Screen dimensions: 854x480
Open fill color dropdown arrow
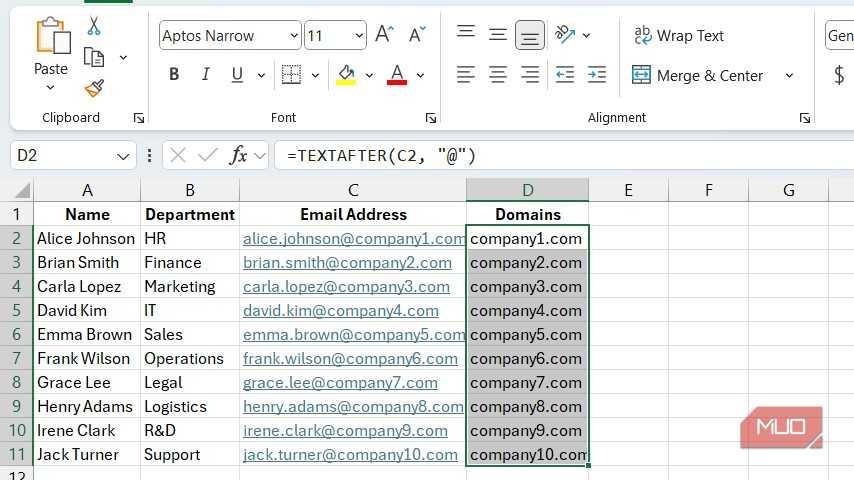369,75
